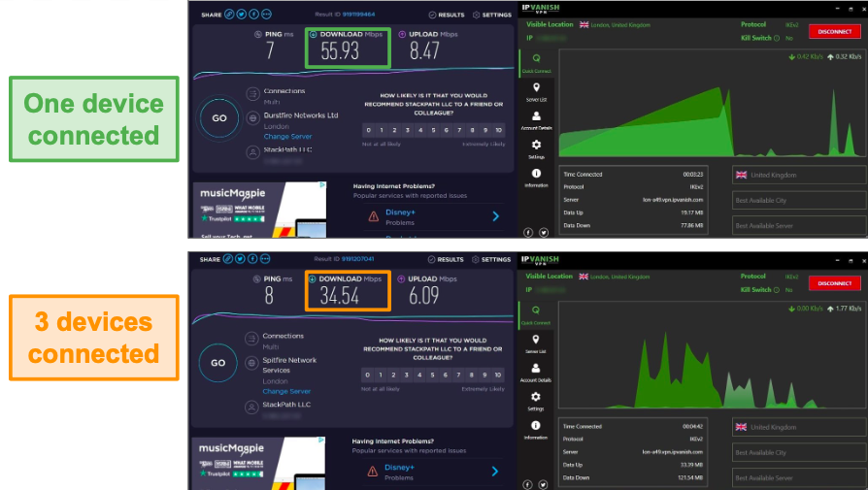
Task: Rate 5 in the 55.93 Mbps test survey
Action: (433, 130)
